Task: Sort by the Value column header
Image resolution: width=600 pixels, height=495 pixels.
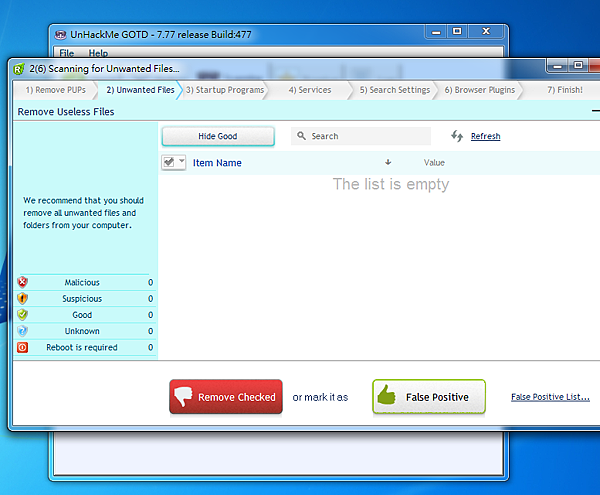Action: pos(434,163)
